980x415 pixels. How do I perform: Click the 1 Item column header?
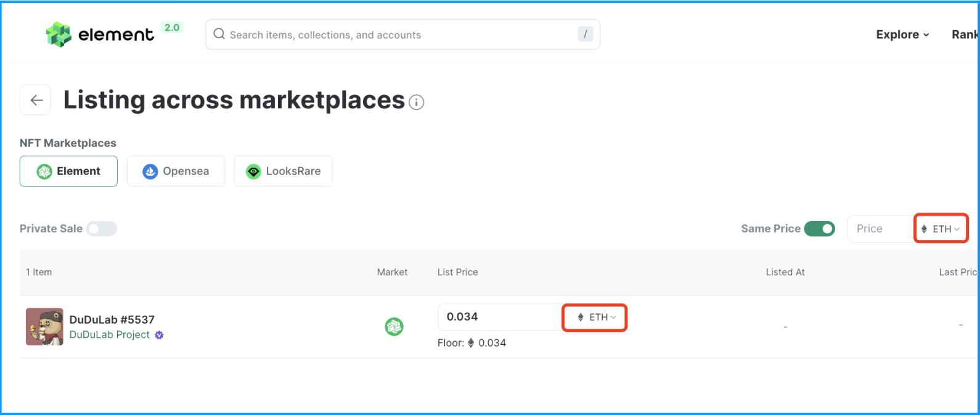pyautogui.click(x=39, y=272)
